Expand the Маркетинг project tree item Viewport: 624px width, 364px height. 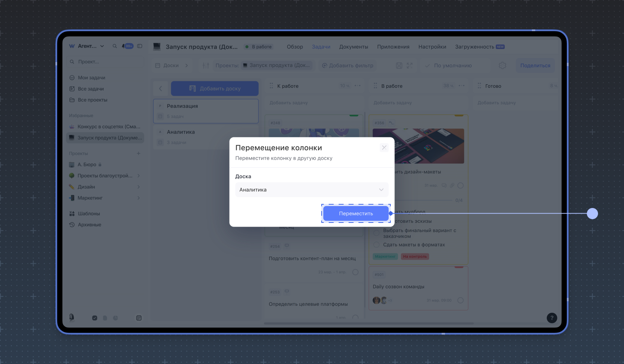[x=139, y=198]
